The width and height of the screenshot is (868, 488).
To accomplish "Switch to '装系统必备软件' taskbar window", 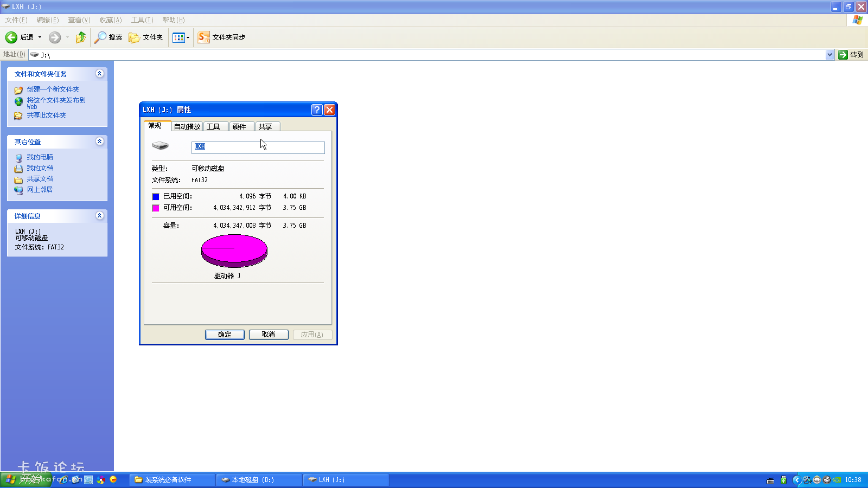I will (172, 480).
